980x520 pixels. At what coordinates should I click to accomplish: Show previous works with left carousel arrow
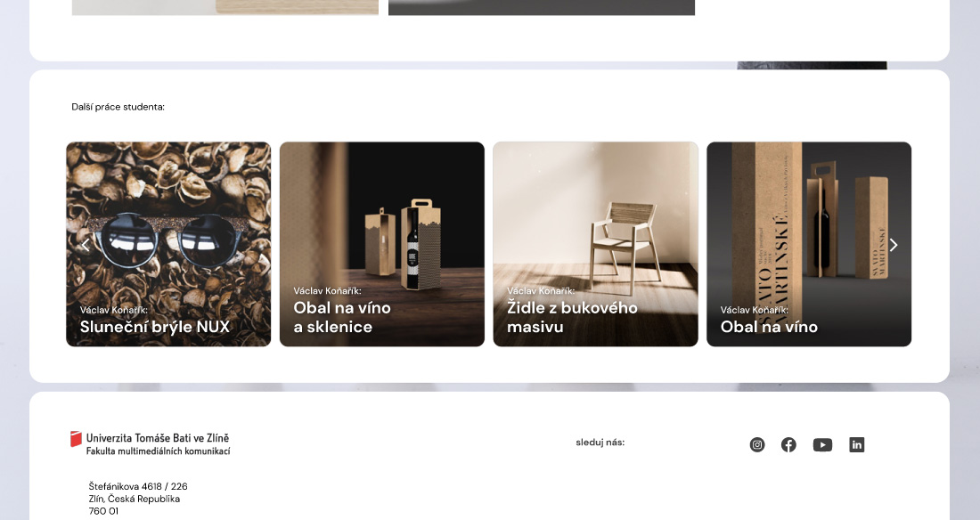click(86, 245)
